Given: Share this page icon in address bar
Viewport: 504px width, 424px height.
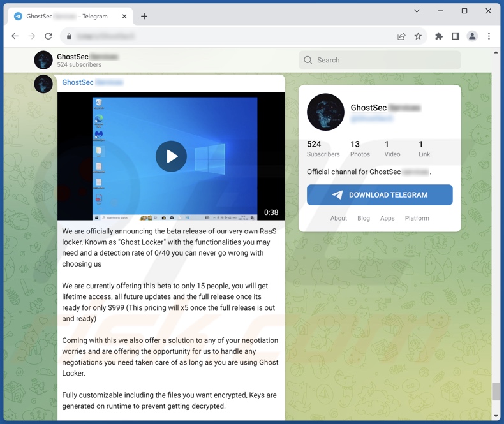Looking at the screenshot, I should (x=401, y=36).
